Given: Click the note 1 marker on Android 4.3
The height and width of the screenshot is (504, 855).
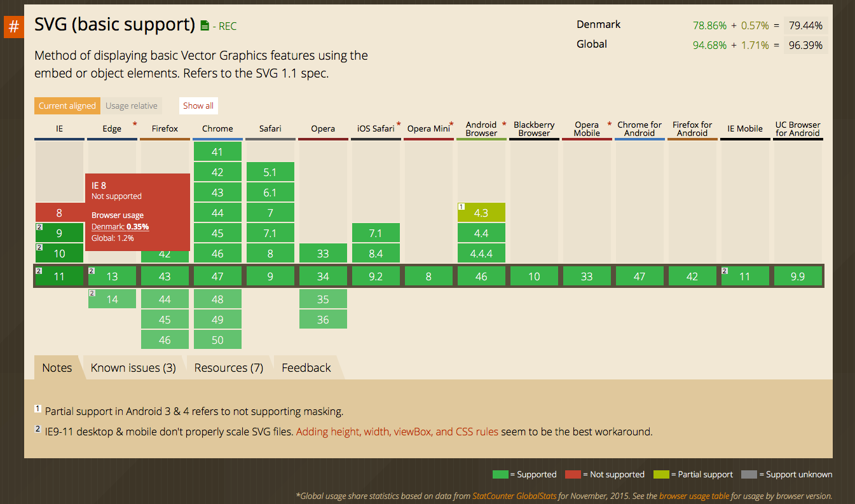Looking at the screenshot, I should pyautogui.click(x=461, y=207).
